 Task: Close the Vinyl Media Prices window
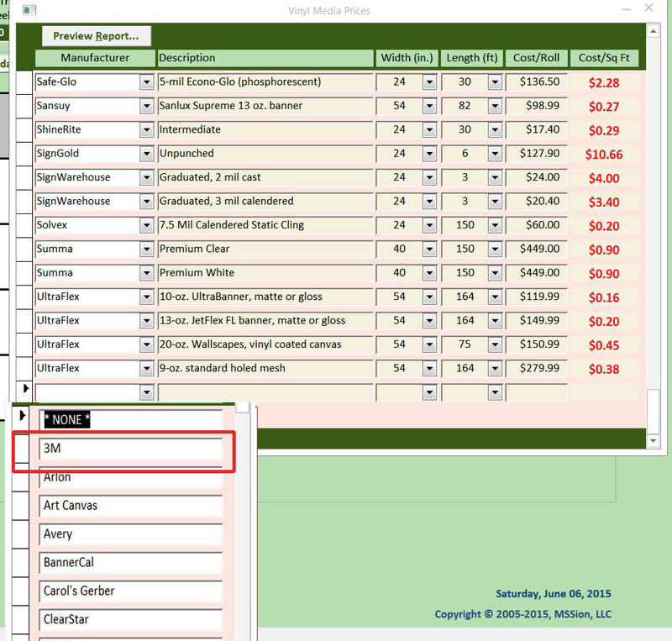[648, 8]
